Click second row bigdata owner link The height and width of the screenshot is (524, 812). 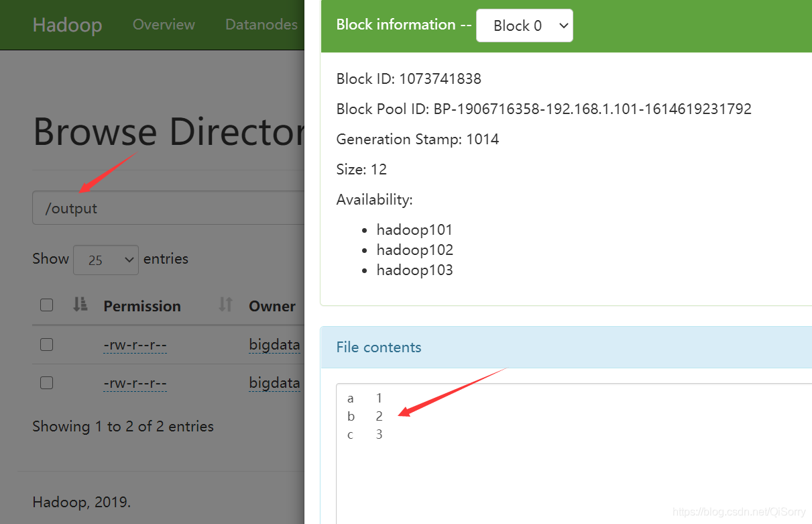click(x=274, y=383)
